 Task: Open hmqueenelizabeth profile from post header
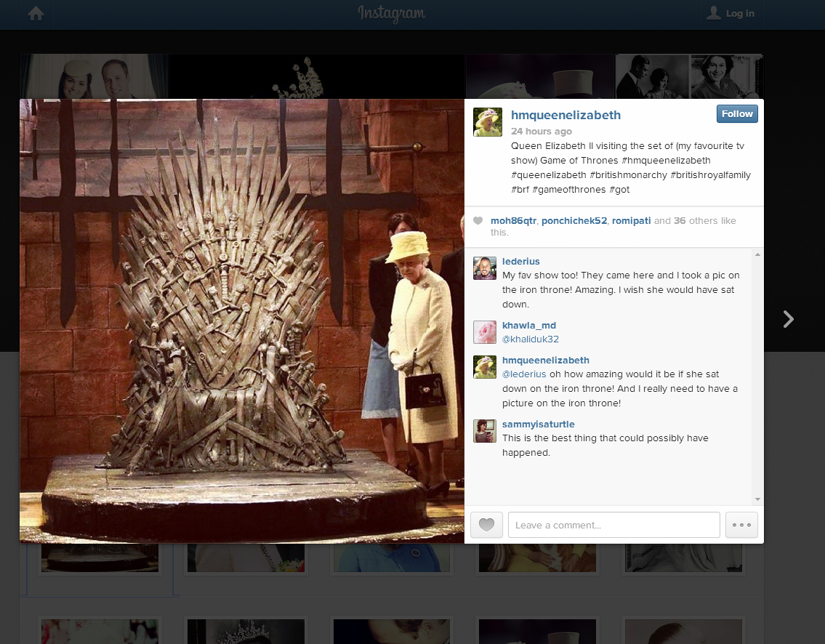566,115
